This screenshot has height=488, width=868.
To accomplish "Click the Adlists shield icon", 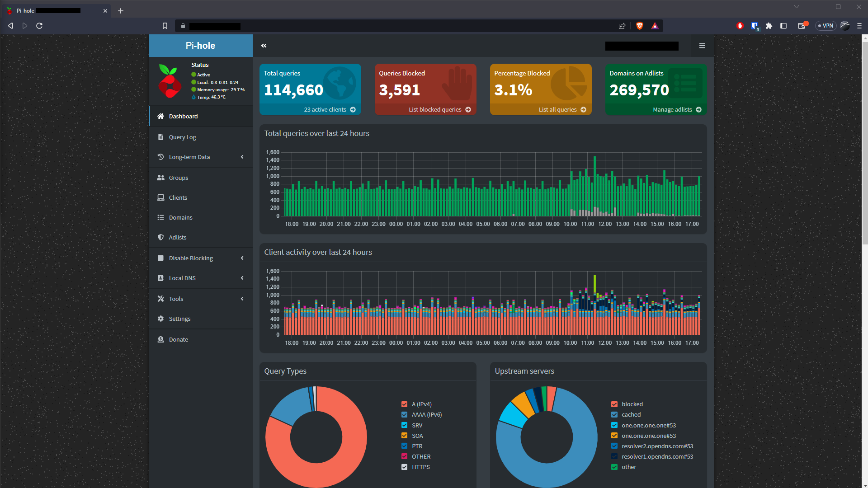I will click(x=161, y=237).
